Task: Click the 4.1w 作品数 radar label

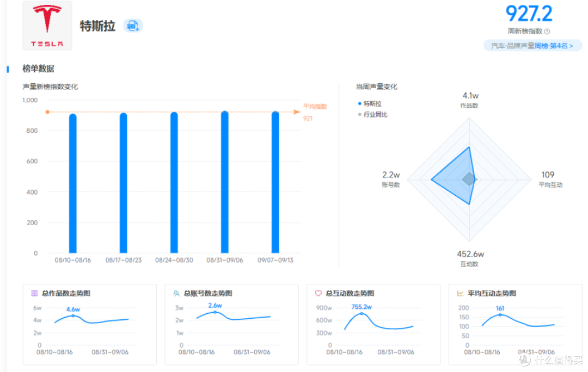Action: 470,100
